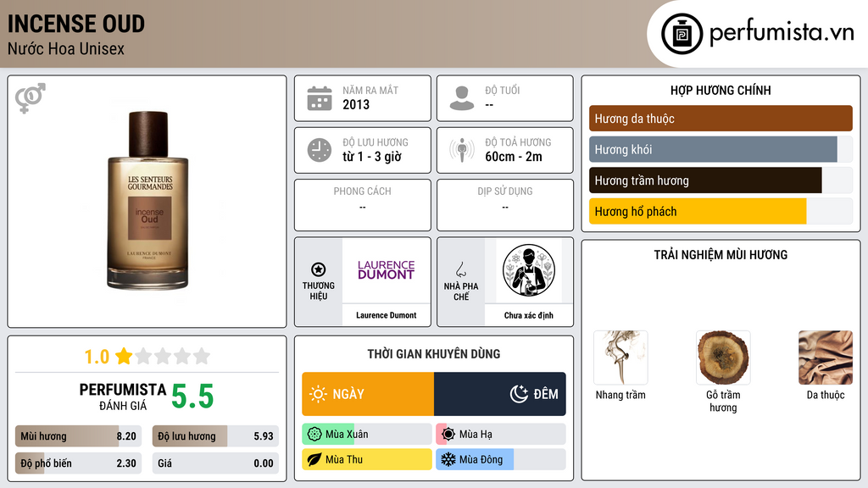The width and height of the screenshot is (868, 488).
Task: Click the last empty gray rating star
Action: [x=202, y=356]
